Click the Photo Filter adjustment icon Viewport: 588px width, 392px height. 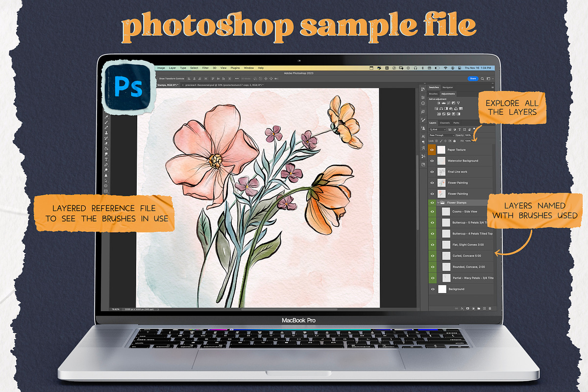[x=451, y=108]
